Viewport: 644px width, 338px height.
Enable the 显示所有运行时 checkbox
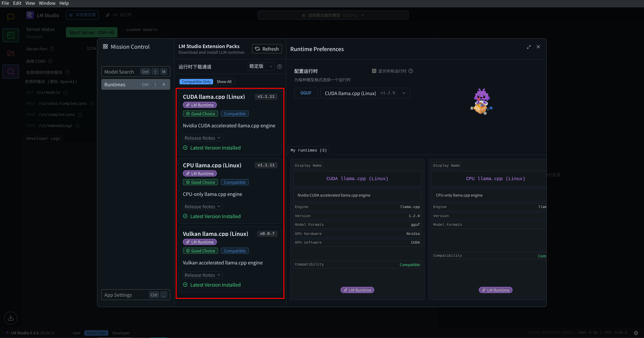coord(374,71)
